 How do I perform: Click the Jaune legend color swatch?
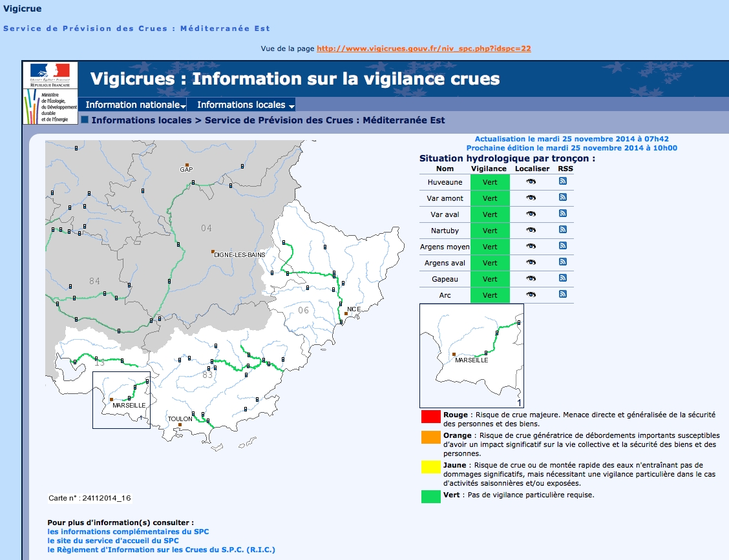coord(431,467)
